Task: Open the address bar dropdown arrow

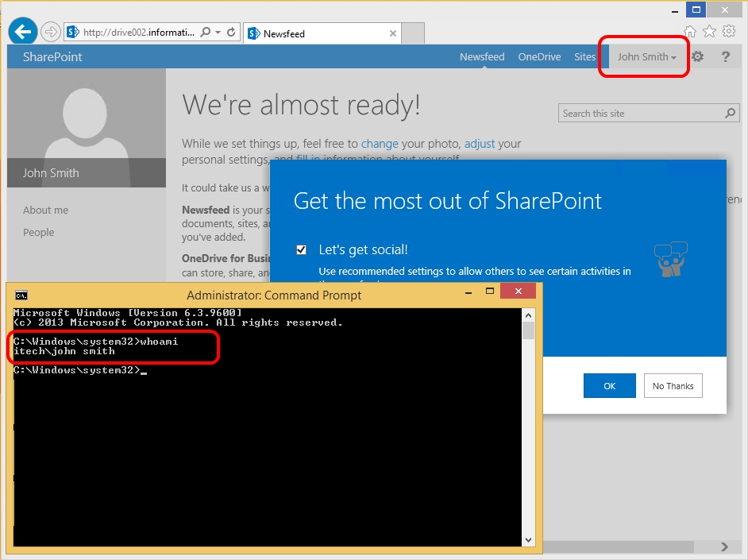Action: coord(218,33)
